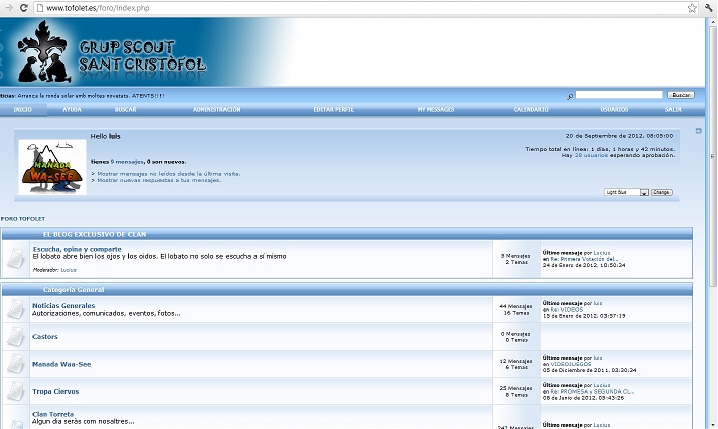The image size is (718, 429).
Task: Click the 44 Mensajes 16 Temas count
Action: click(516, 310)
